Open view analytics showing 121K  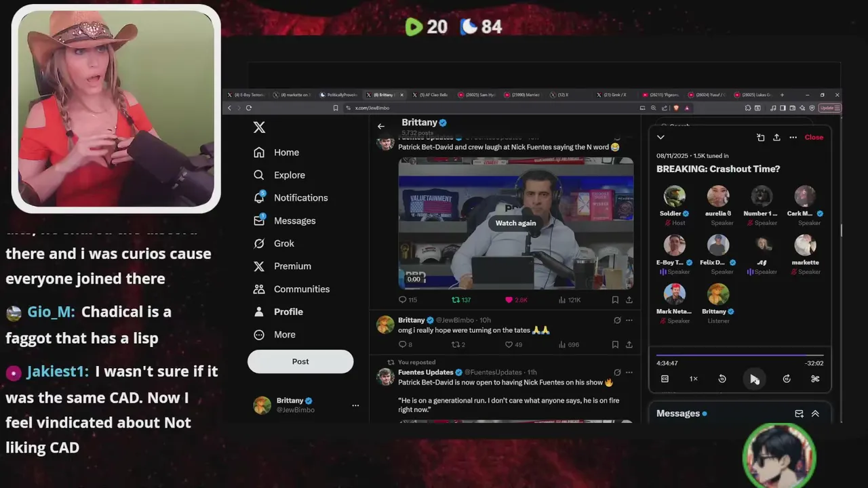(x=570, y=300)
